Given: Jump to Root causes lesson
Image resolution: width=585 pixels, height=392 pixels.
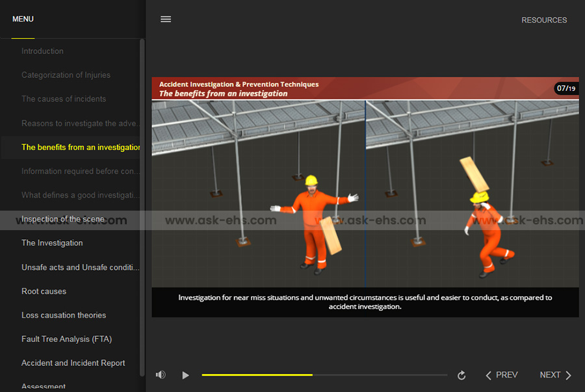Looking at the screenshot, I should coord(44,291).
